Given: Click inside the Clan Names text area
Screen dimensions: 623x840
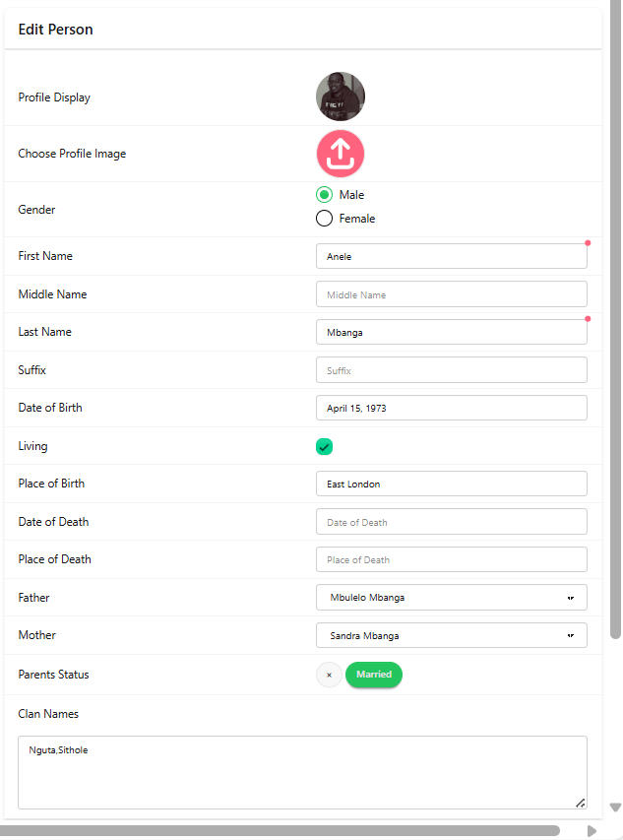Looking at the screenshot, I should pyautogui.click(x=302, y=773).
